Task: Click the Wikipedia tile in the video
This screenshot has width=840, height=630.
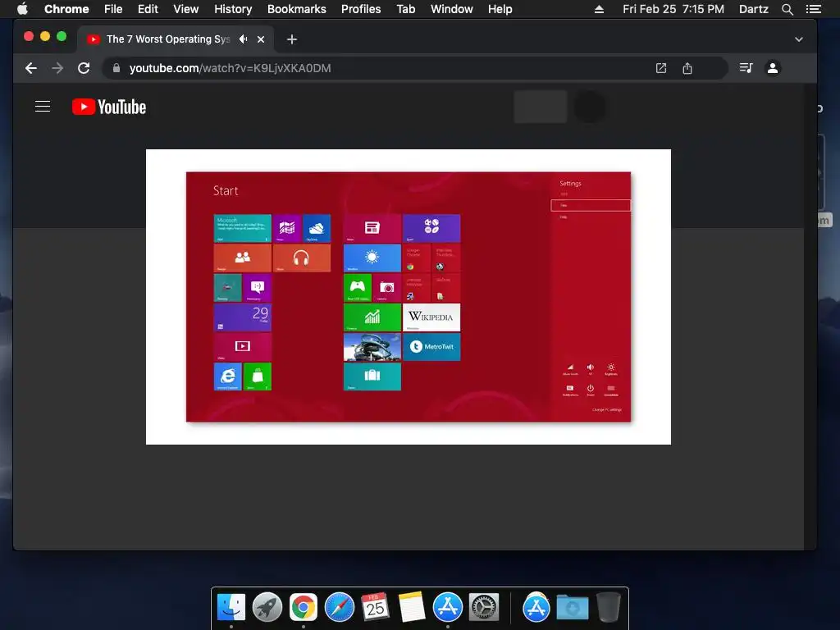Action: pyautogui.click(x=431, y=317)
